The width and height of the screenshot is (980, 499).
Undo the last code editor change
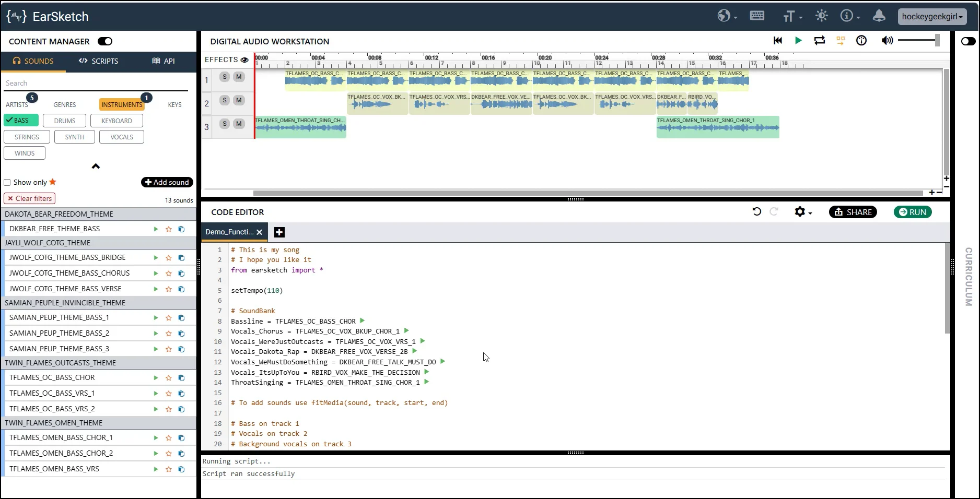pyautogui.click(x=757, y=212)
